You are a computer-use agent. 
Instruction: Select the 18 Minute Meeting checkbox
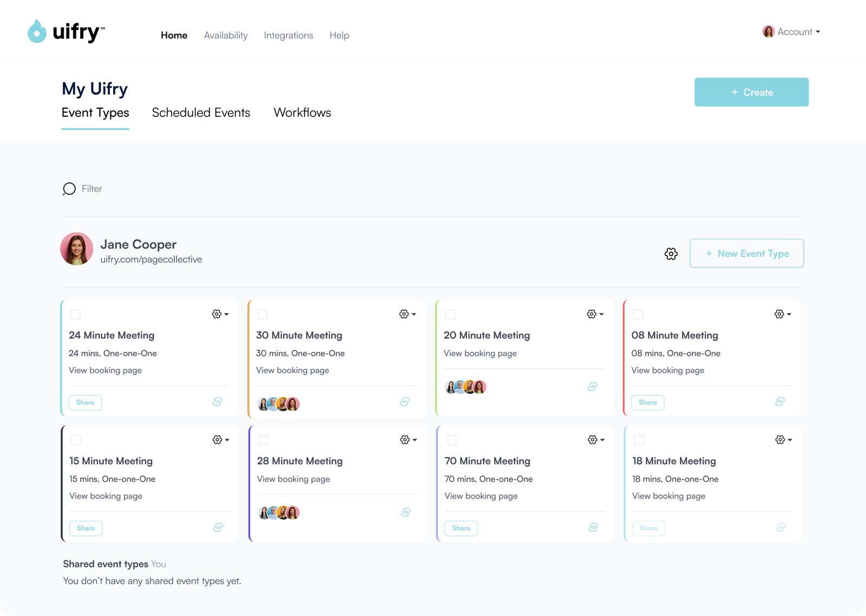[x=639, y=440]
